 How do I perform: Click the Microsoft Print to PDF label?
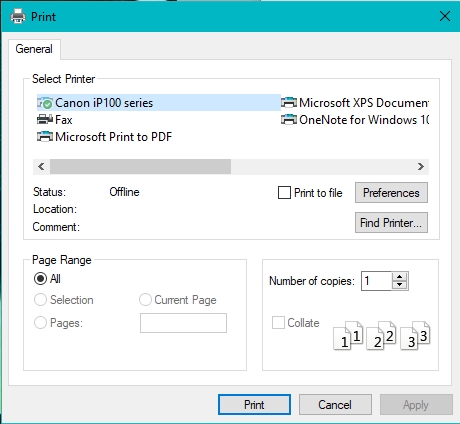point(114,137)
